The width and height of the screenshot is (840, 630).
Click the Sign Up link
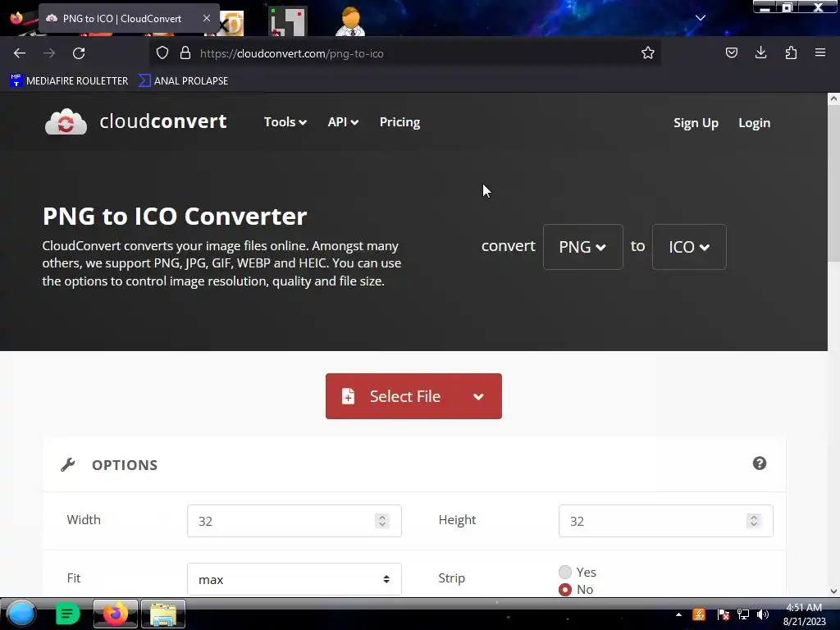(x=696, y=123)
